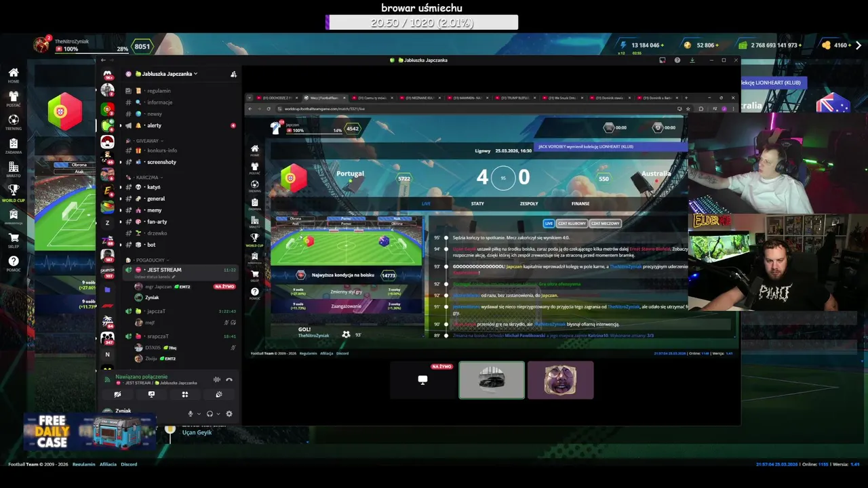This screenshot has height=488, width=868.
Task: Open Discord help icon in title bar
Action: coord(677,60)
